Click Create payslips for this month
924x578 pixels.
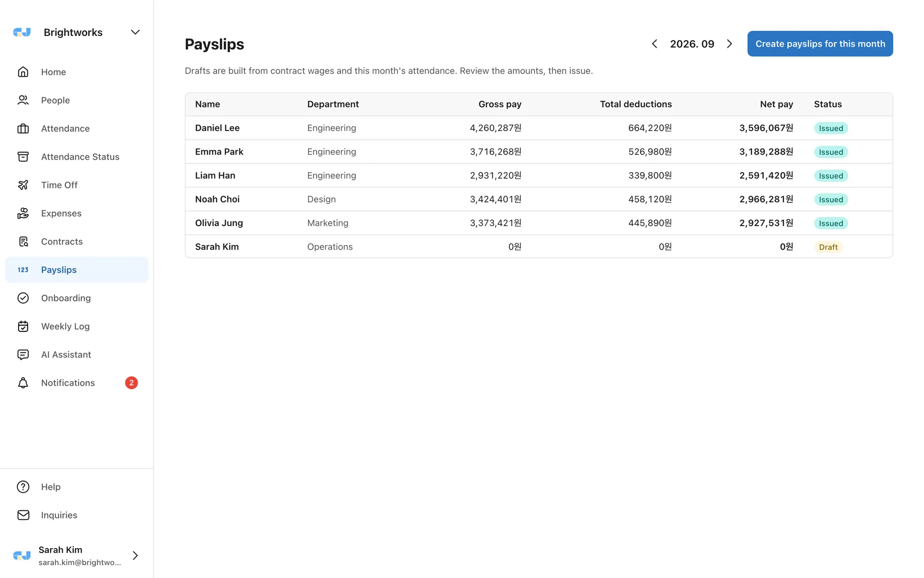[x=820, y=44]
